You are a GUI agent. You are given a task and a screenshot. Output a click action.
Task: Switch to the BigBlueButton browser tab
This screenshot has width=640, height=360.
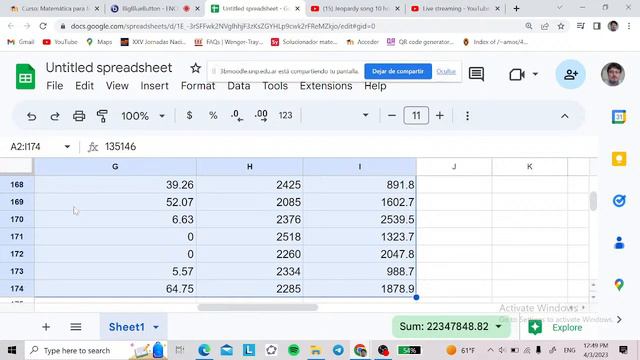point(154,9)
